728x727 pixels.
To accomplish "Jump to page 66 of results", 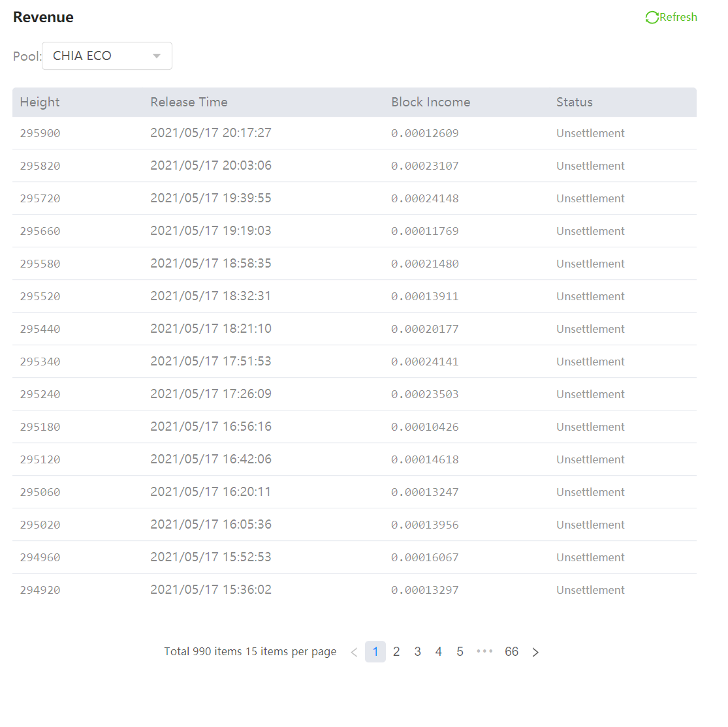I will click(511, 651).
